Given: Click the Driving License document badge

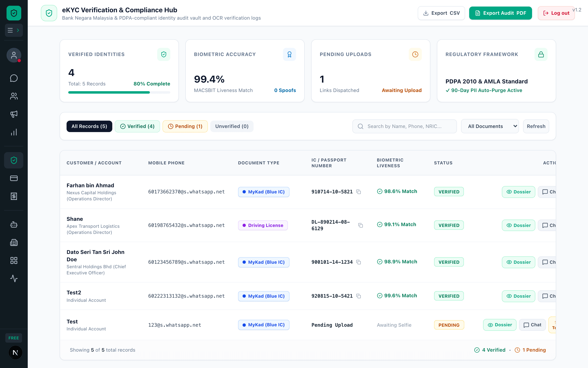Looking at the screenshot, I should pos(263,225).
